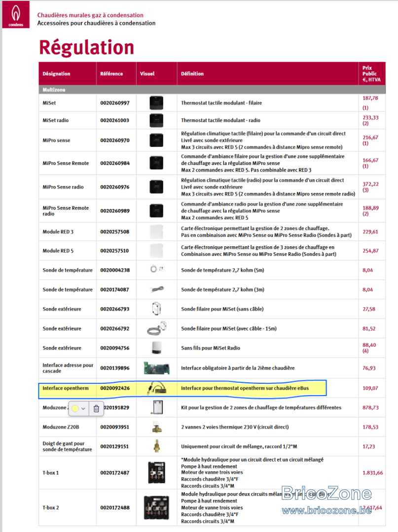Click reference number 0020260997

[x=115, y=103]
